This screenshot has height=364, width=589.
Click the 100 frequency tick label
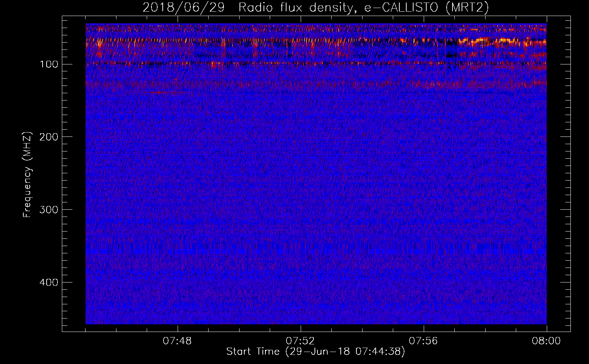[48, 64]
